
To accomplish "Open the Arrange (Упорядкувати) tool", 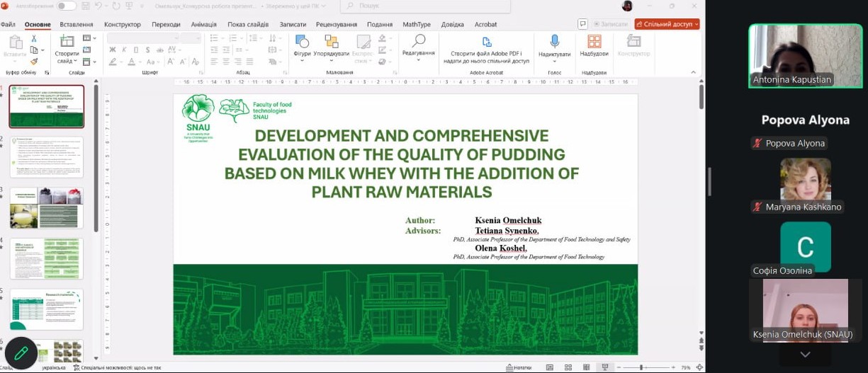I will (x=331, y=42).
